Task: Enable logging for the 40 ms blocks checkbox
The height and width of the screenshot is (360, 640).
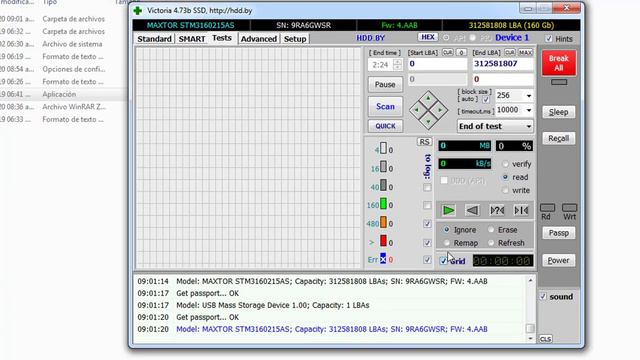Action: pyautogui.click(x=427, y=187)
